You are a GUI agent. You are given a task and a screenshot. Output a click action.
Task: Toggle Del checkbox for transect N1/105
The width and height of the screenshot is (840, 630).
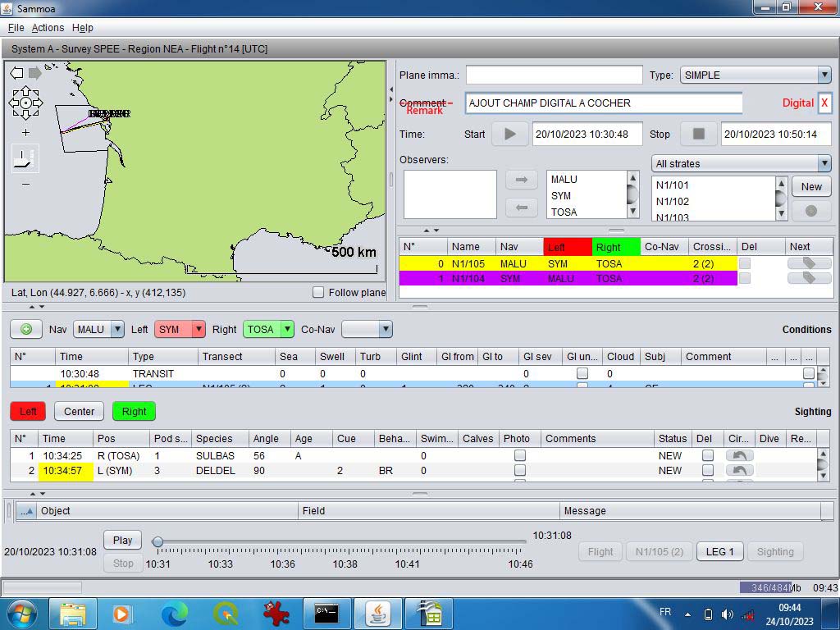click(745, 263)
